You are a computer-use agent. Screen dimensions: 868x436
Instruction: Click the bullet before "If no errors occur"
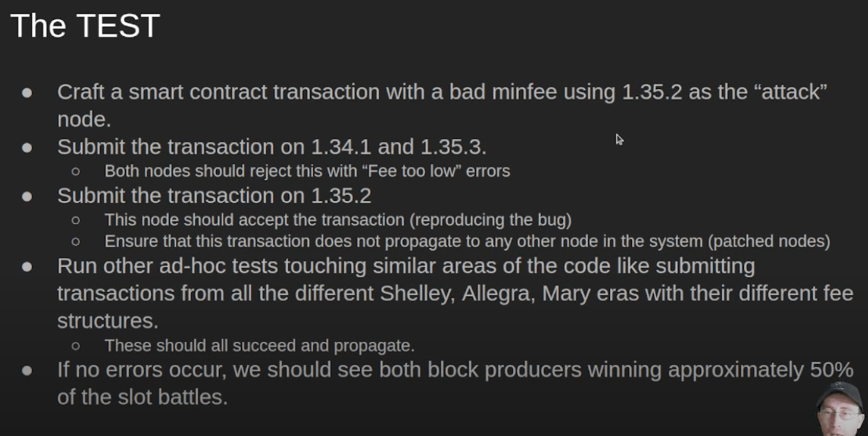[x=27, y=370]
